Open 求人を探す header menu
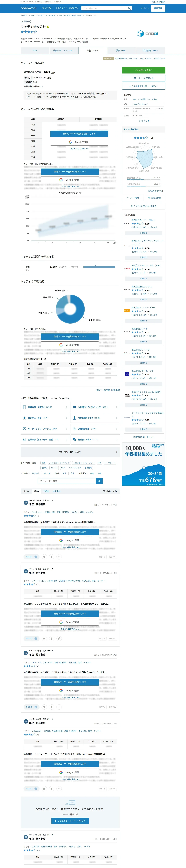The height and width of the screenshot is (868, 186). click(47, 8)
